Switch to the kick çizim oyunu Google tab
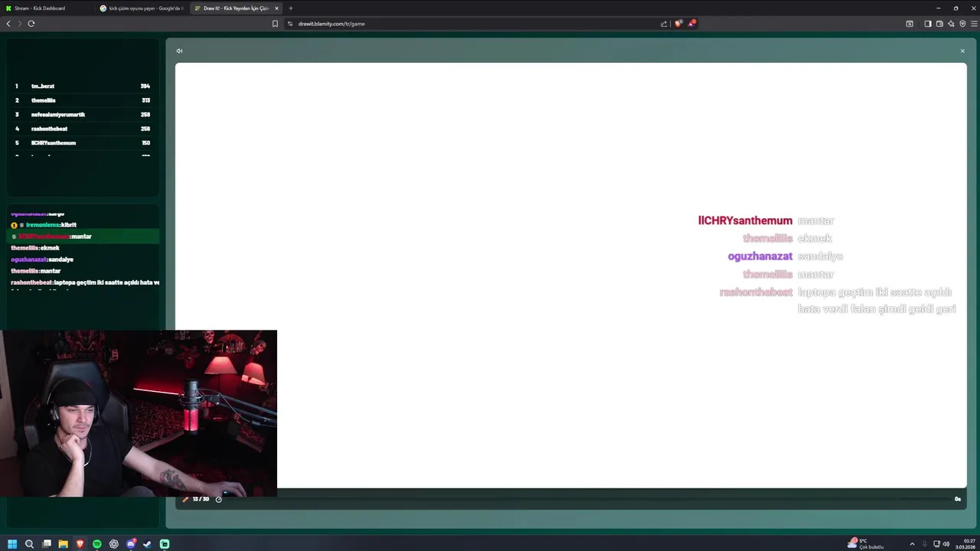 142,8
